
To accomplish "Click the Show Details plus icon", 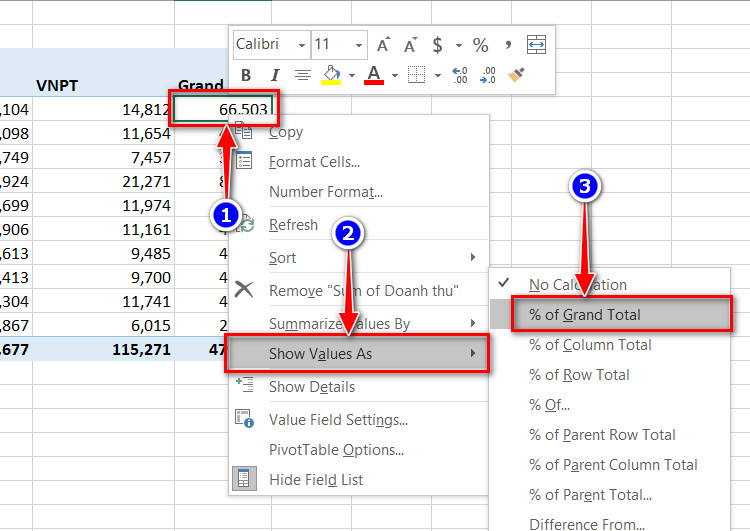I will coord(245,385).
